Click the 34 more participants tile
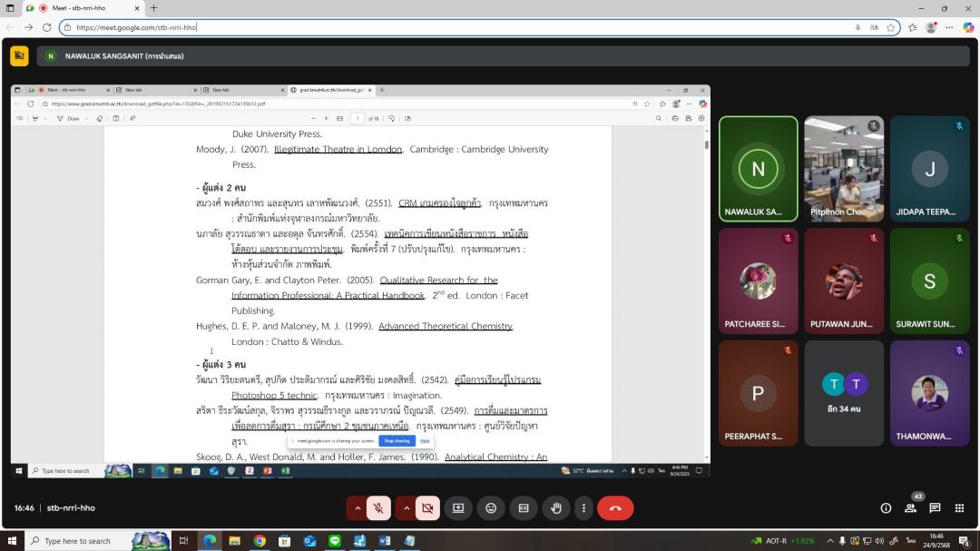The image size is (980, 551). tap(844, 393)
